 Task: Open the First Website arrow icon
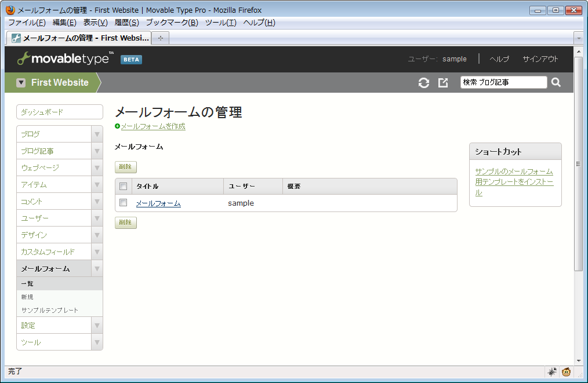(21, 82)
